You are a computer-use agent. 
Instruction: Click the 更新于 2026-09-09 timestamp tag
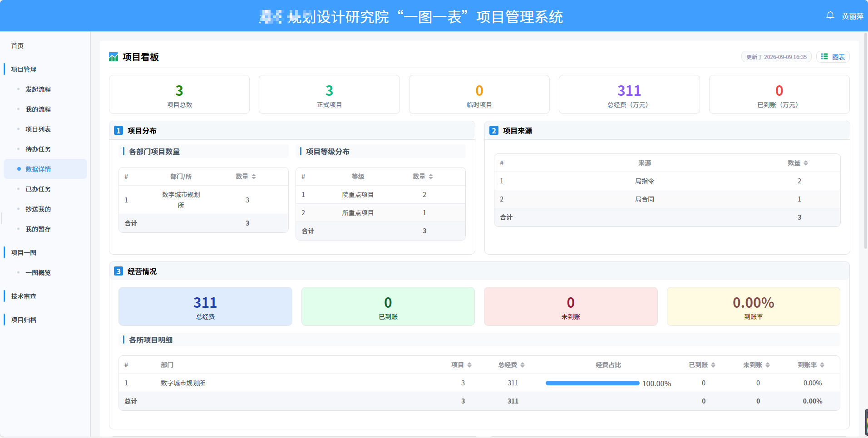(776, 57)
